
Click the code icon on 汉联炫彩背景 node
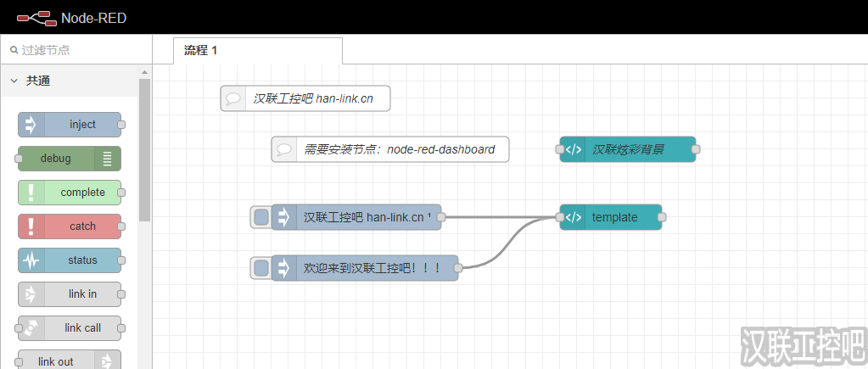tap(573, 149)
